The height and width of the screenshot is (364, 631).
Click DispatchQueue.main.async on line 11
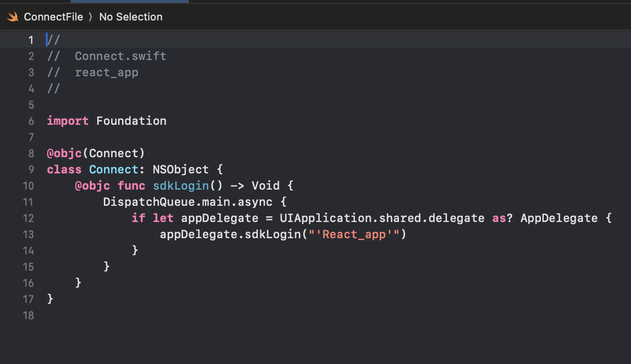(188, 202)
